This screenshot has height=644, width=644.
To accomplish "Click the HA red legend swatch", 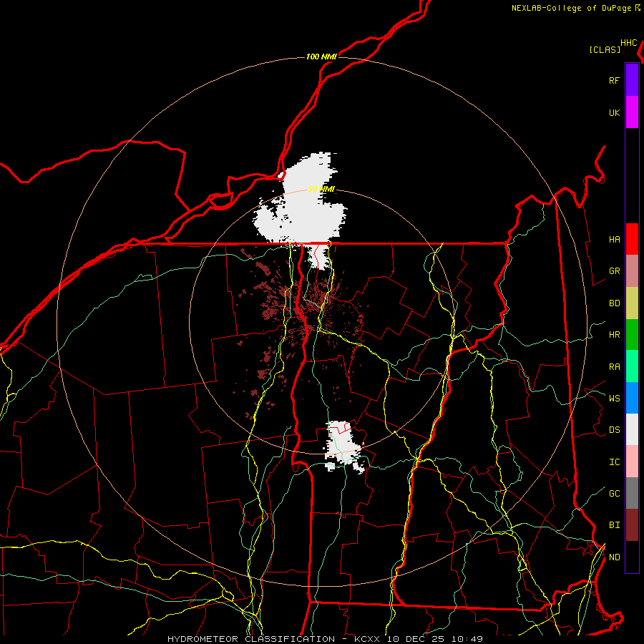I will click(632, 239).
